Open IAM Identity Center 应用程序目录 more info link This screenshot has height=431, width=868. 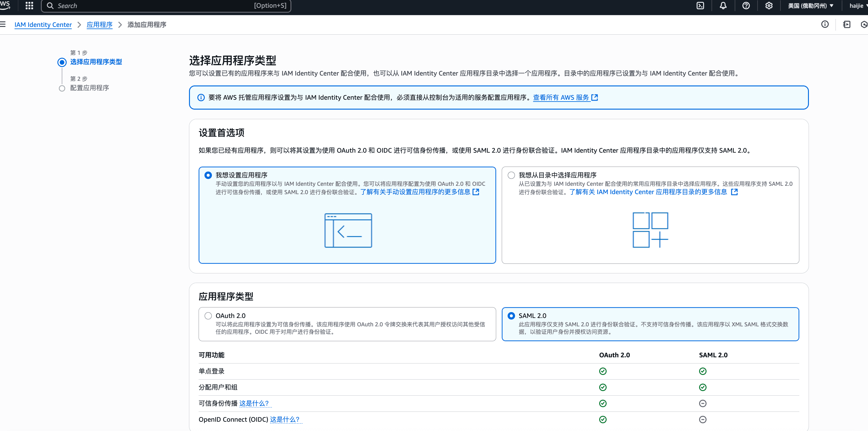(648, 192)
